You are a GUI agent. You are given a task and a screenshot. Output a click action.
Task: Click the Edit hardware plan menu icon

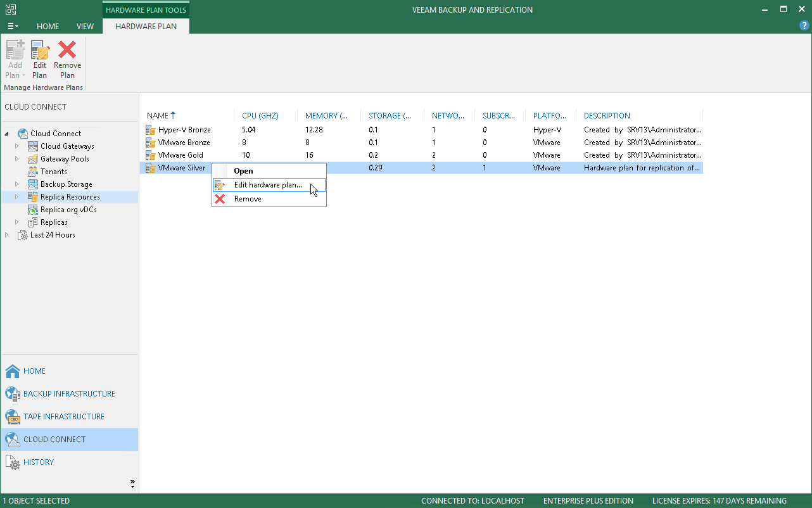click(220, 185)
